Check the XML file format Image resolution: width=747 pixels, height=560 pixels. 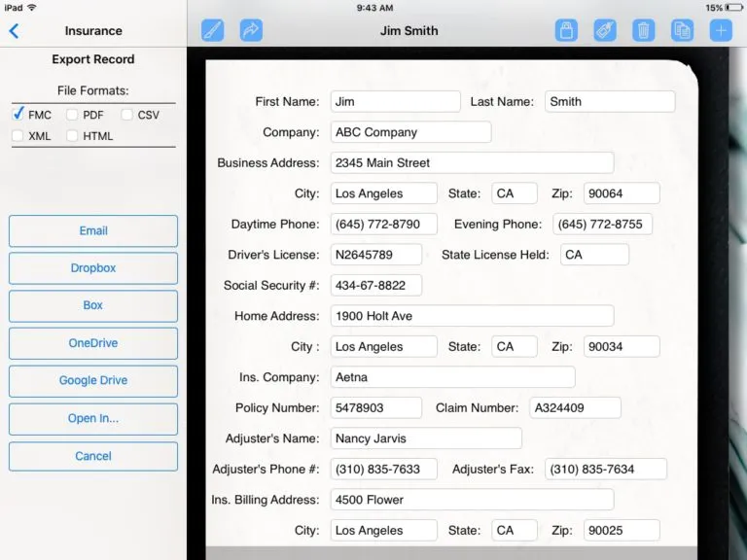[18, 136]
